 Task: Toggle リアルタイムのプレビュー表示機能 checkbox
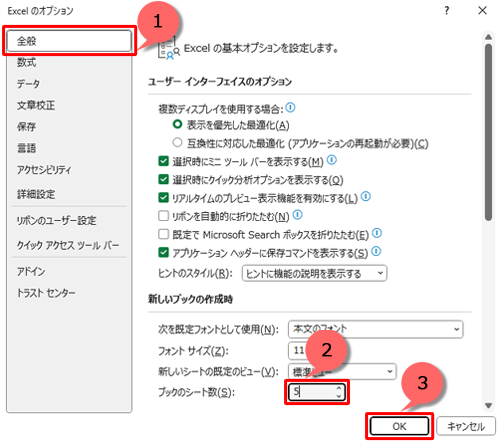pyautogui.click(x=163, y=198)
